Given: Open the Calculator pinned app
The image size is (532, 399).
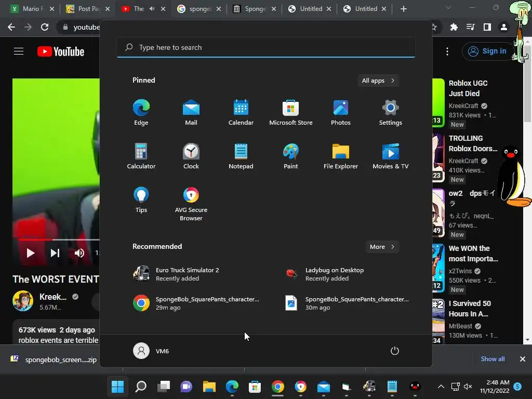Looking at the screenshot, I should (x=141, y=156).
